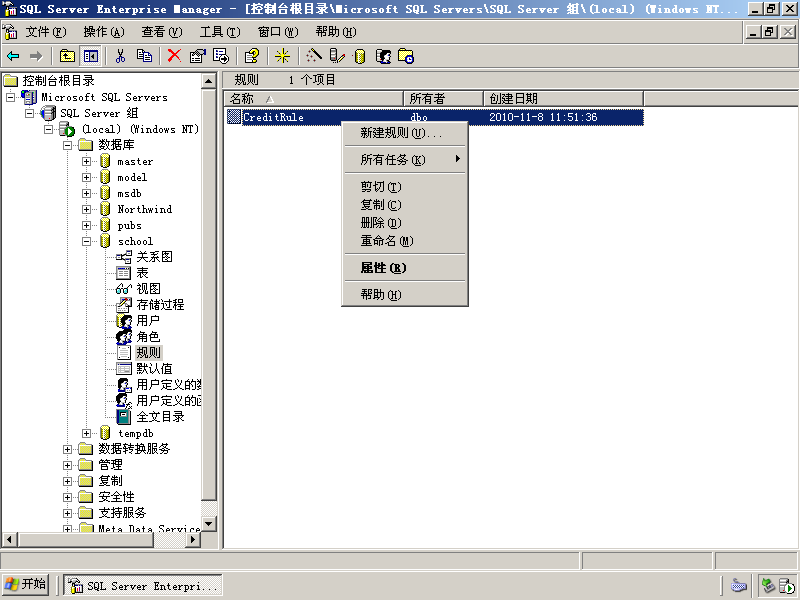This screenshot has height=600, width=800.
Task: Click the SQL Server service tray icon
Action: 787,586
